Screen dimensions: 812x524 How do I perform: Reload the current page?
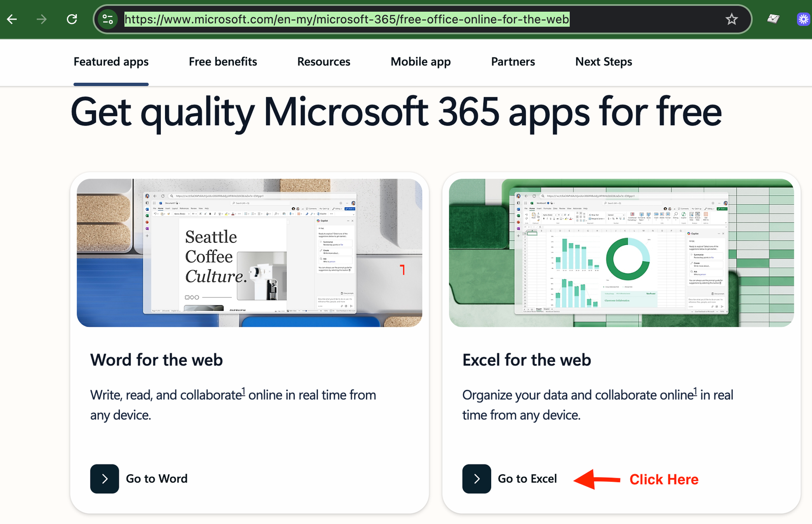click(72, 19)
